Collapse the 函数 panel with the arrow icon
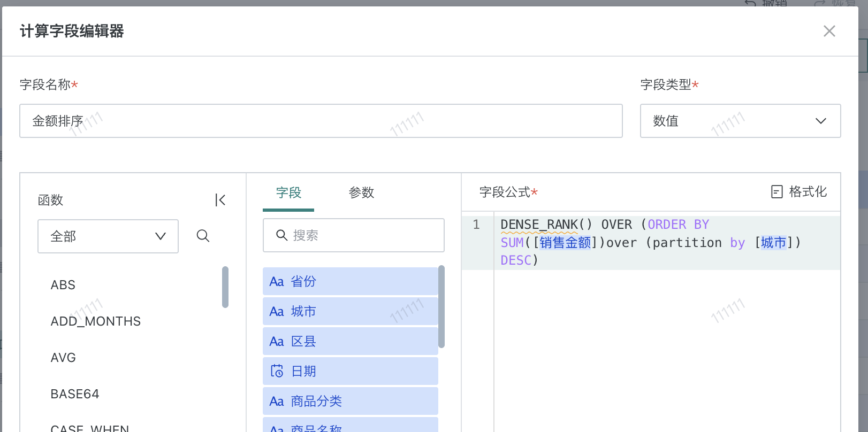868x432 pixels. pyautogui.click(x=220, y=200)
